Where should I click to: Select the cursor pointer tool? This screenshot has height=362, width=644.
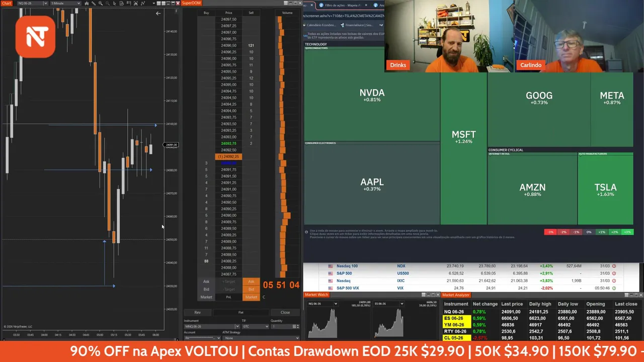pos(115,4)
